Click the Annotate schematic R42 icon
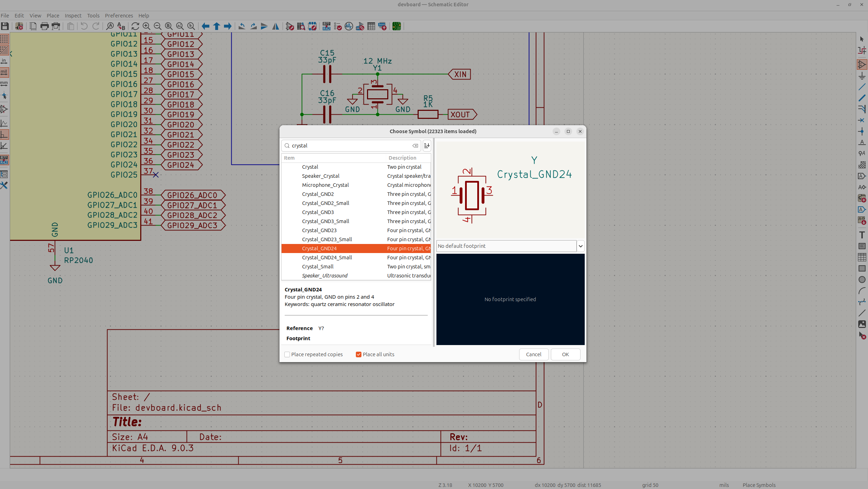Screen dimensions: 868x489 pyautogui.click(x=326, y=26)
